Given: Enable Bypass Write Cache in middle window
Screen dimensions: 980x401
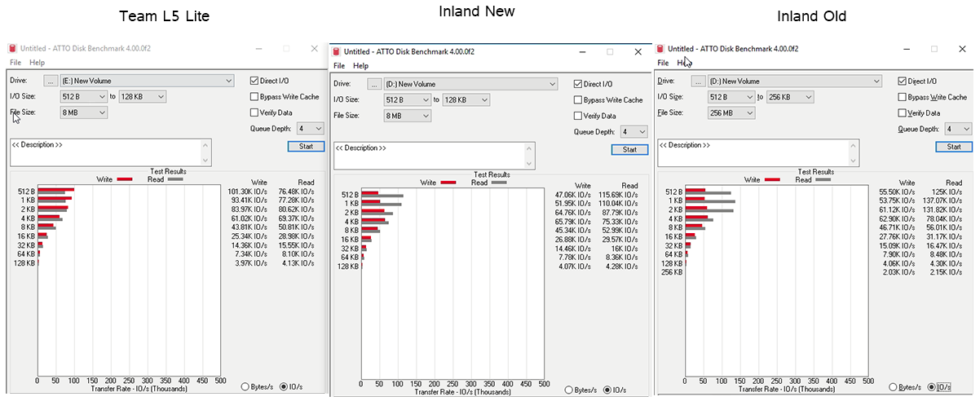Looking at the screenshot, I should tap(578, 100).
